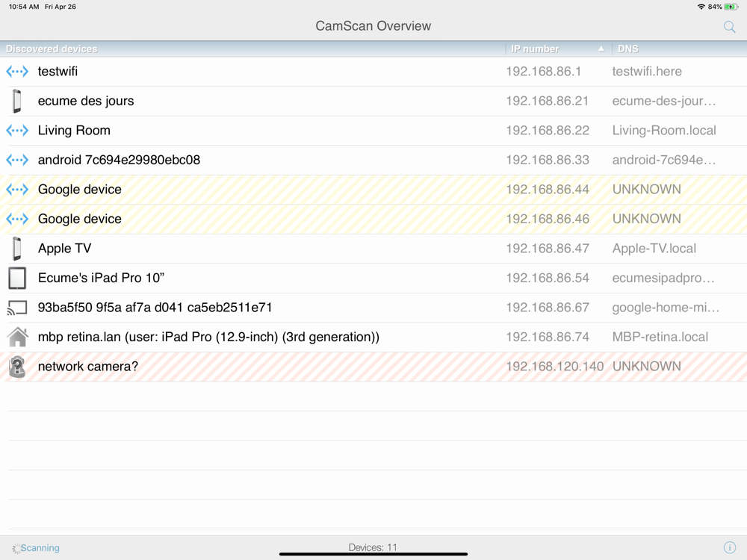This screenshot has width=747, height=560.
Task: Click the ecume-des-jour… DNS entry
Action: click(664, 101)
